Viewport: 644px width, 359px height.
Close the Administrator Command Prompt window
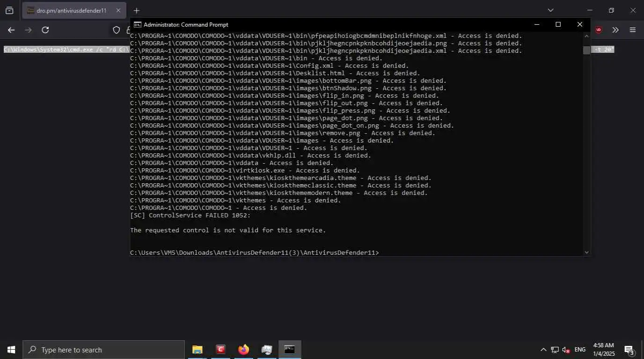(579, 24)
